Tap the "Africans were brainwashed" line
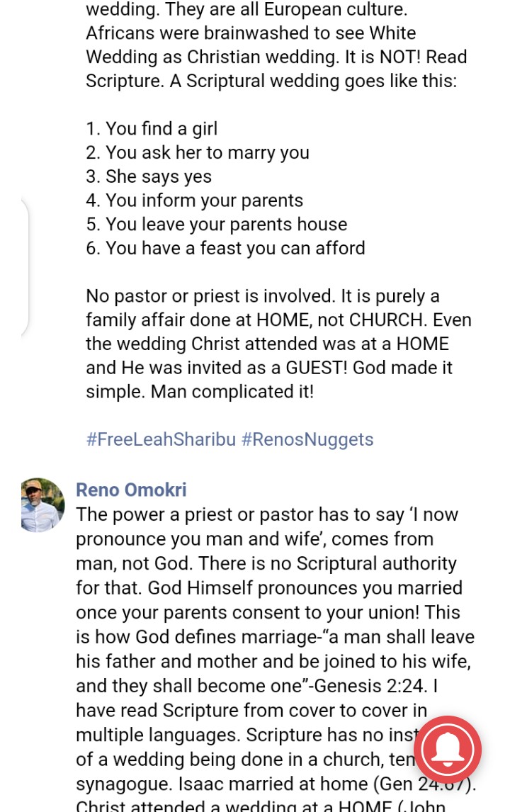 251,33
